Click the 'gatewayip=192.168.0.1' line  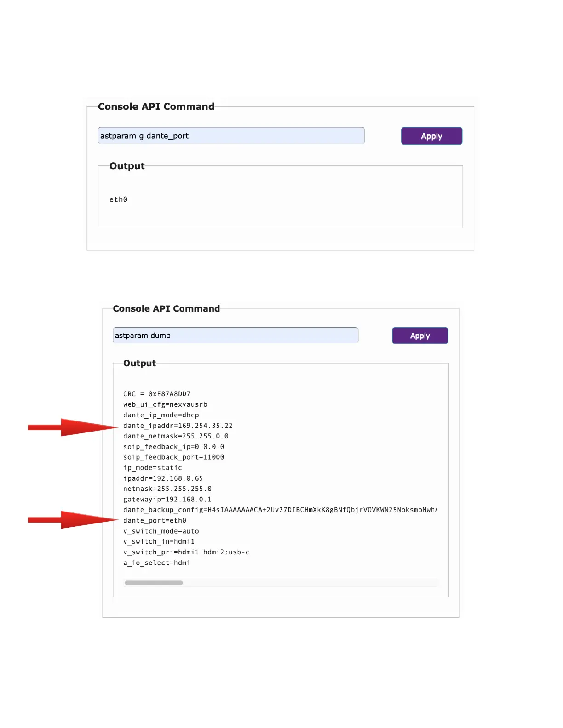pyautogui.click(x=167, y=500)
